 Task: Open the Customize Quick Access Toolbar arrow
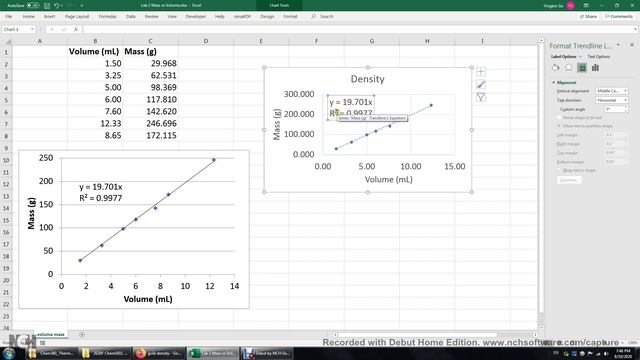82,6
